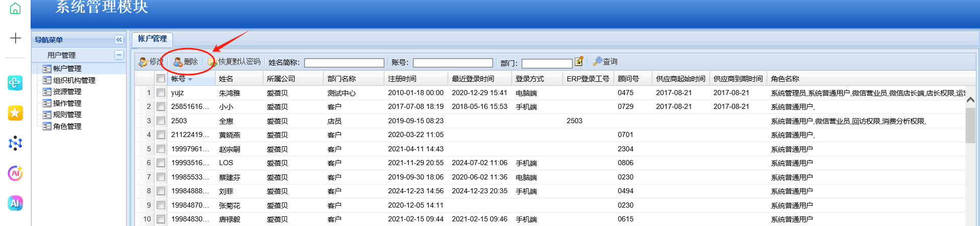Sort by the 顾问号 column header
The image size is (980, 226).
[x=633, y=79]
